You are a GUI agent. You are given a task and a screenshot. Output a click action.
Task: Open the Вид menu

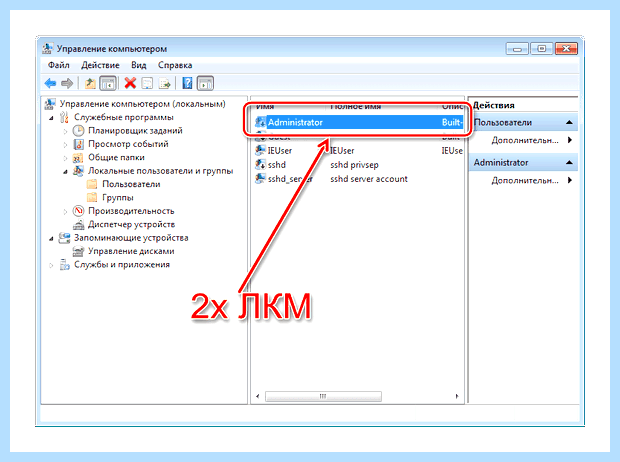[x=138, y=65]
